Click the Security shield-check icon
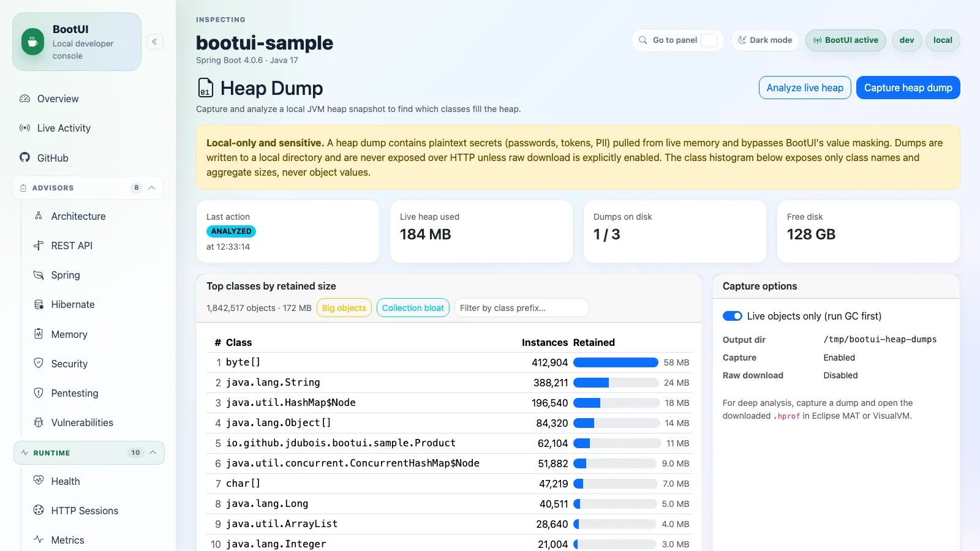This screenshot has width=980, height=551. 39,363
